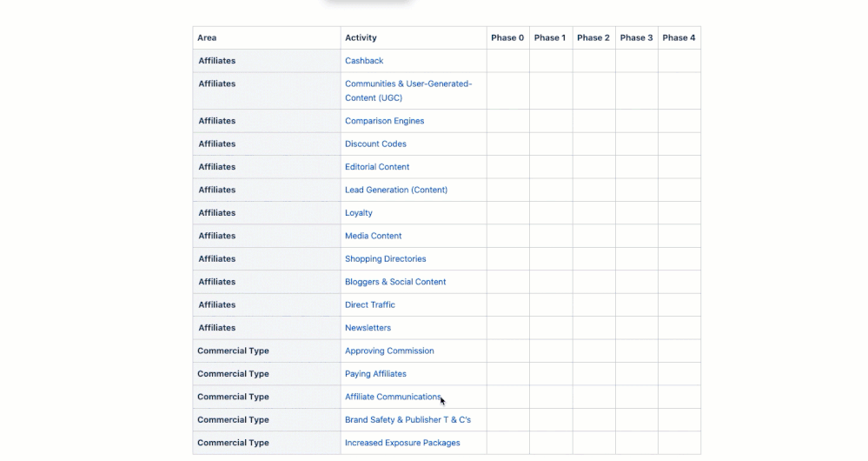868x461 pixels.
Task: Click the Phase 2 cell for Editorial Content
Action: coord(593,167)
